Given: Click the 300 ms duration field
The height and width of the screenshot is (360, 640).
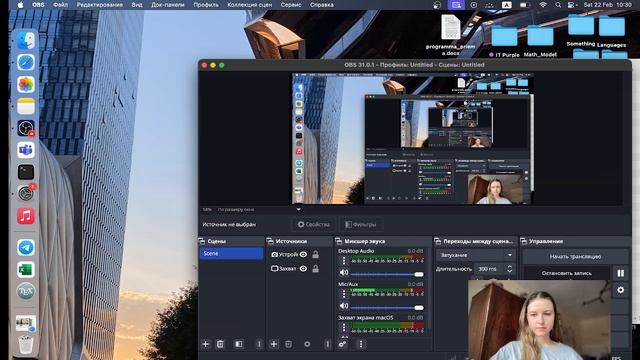Looking at the screenshot, I should point(490,269).
